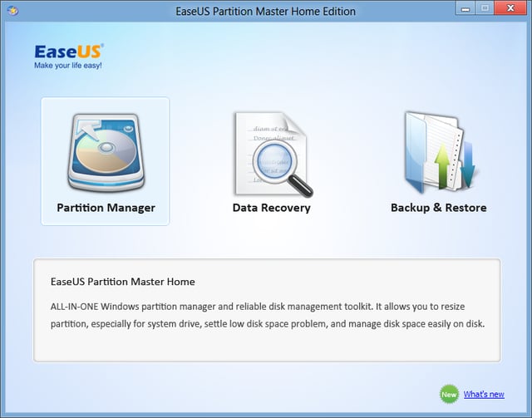Minimize the EaseUS window
The width and height of the screenshot is (532, 418).
click(465, 8)
